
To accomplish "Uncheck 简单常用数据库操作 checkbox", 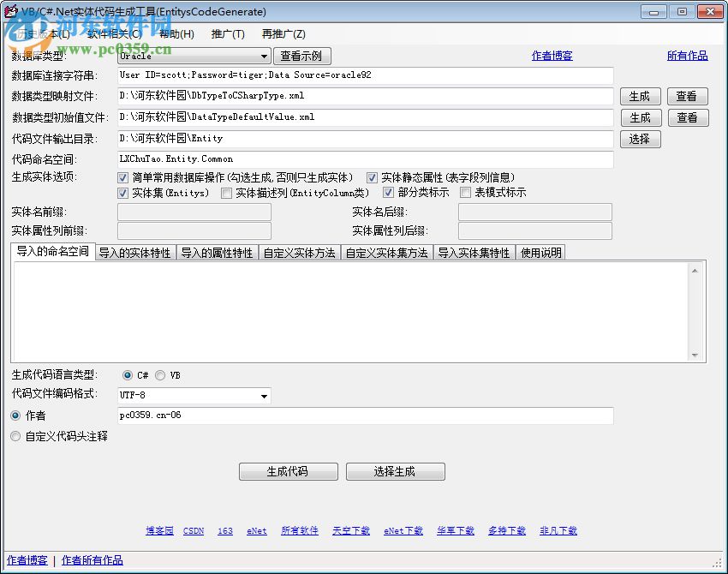I will click(124, 177).
